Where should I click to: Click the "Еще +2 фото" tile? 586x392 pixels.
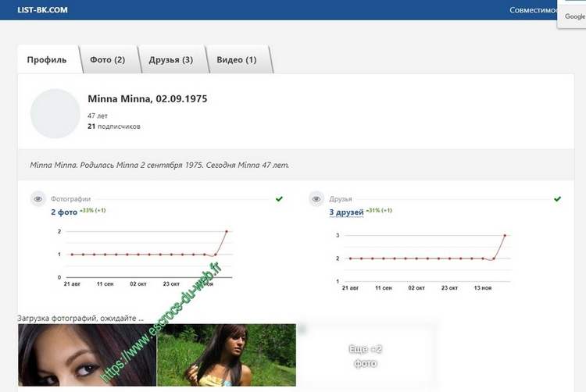tap(366, 355)
